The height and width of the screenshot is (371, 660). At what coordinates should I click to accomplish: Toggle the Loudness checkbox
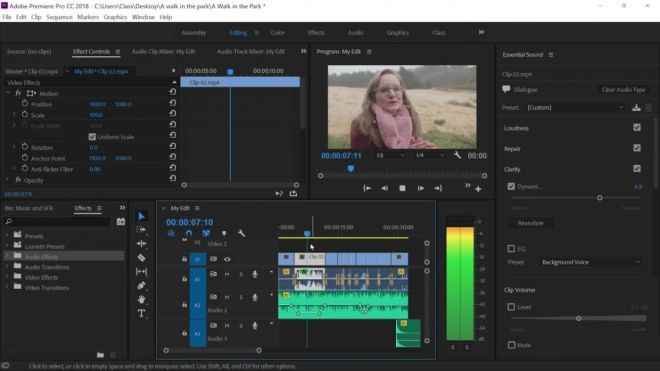point(637,128)
